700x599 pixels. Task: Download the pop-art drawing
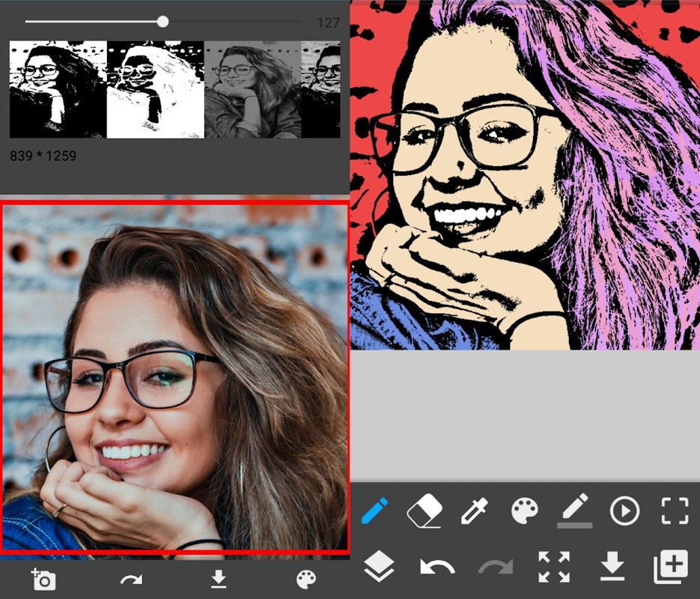coord(612,566)
